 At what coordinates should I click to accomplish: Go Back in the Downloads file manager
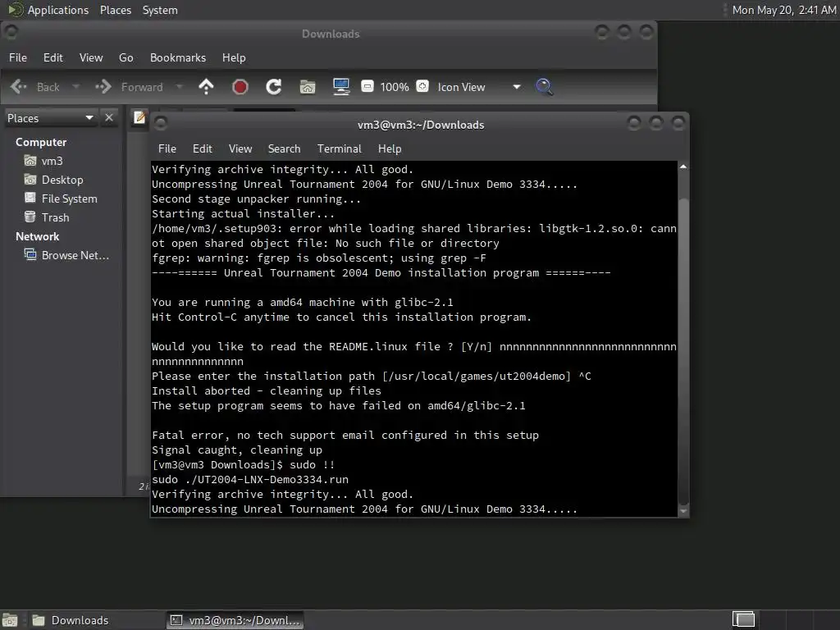click(34, 87)
